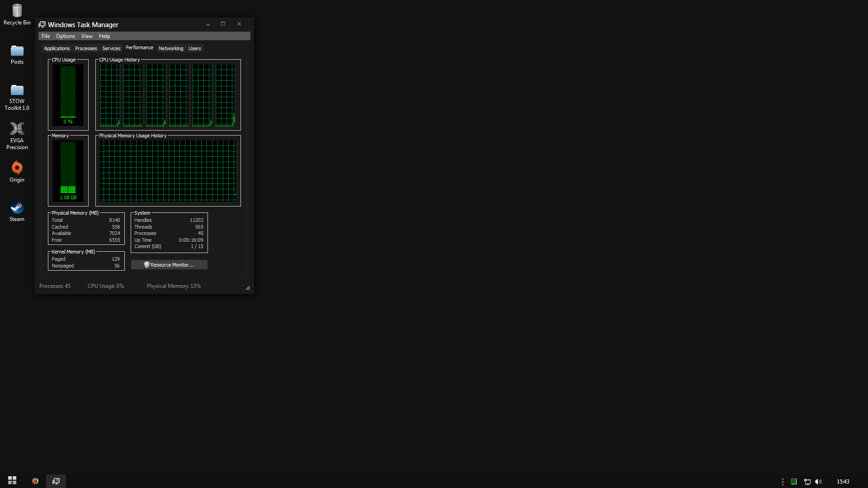
Task: Click the window resize grip
Action: 248,288
